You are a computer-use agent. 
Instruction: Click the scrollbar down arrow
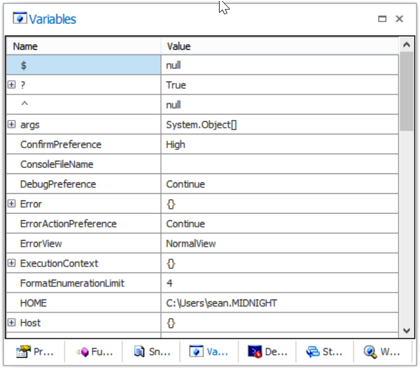[407, 330]
